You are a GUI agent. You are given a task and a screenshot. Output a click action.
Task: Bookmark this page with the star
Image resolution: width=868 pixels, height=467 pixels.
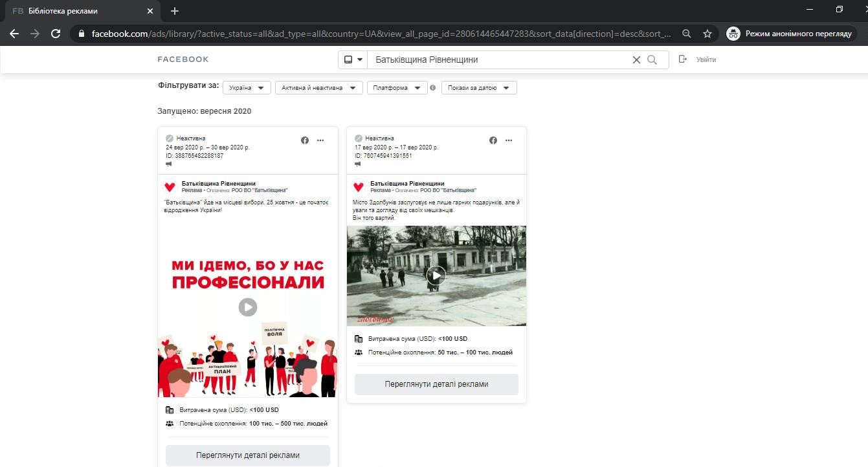(x=707, y=34)
